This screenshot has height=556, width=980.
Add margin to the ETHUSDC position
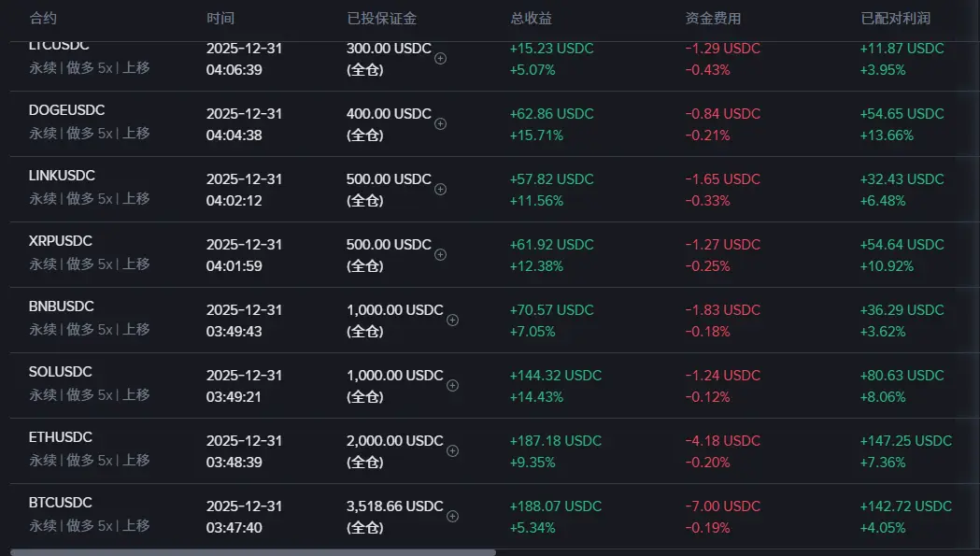pos(452,451)
